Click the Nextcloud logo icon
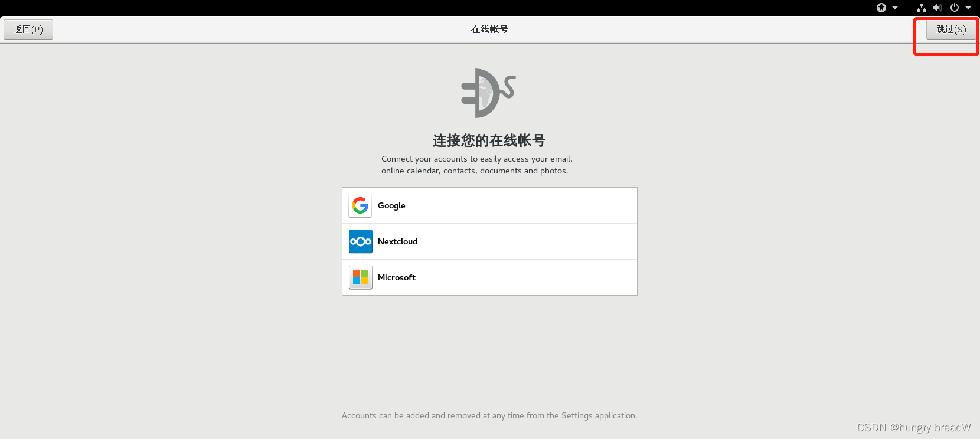This screenshot has width=980, height=439. [360, 241]
